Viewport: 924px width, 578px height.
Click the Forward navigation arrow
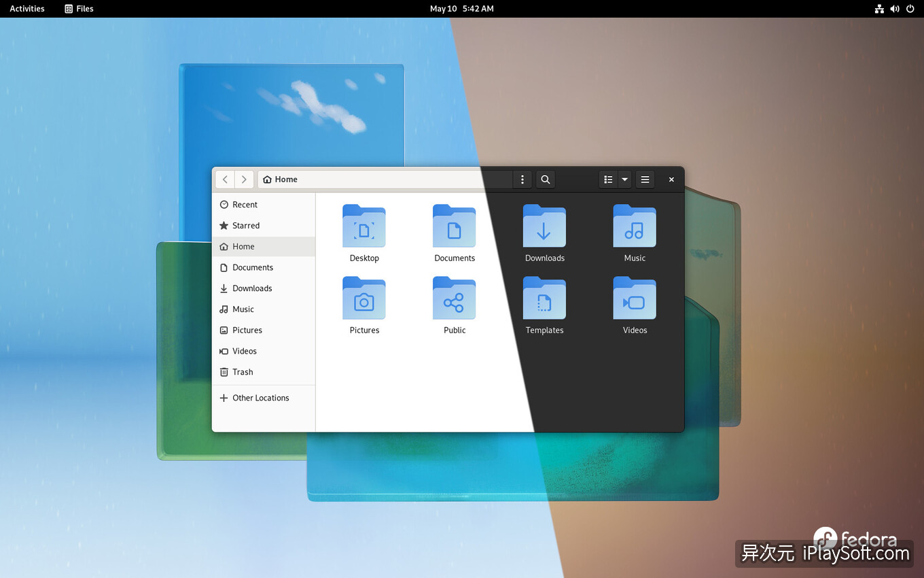tap(244, 179)
